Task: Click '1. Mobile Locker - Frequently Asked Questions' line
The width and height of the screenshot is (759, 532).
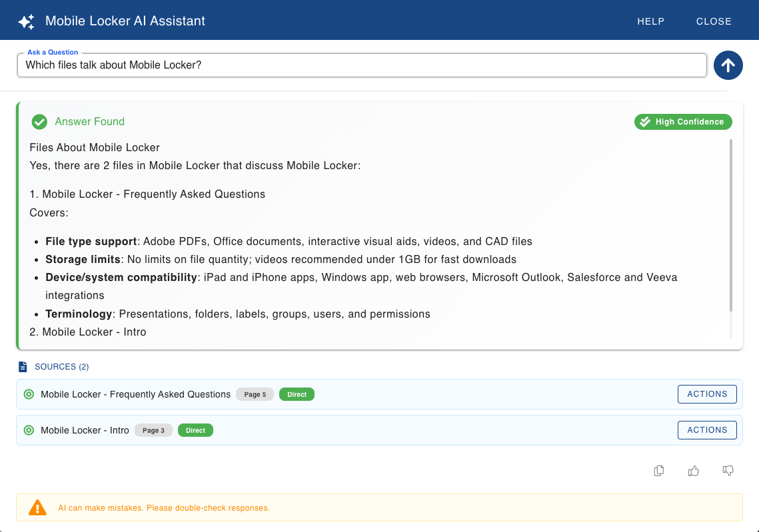Action: [147, 194]
